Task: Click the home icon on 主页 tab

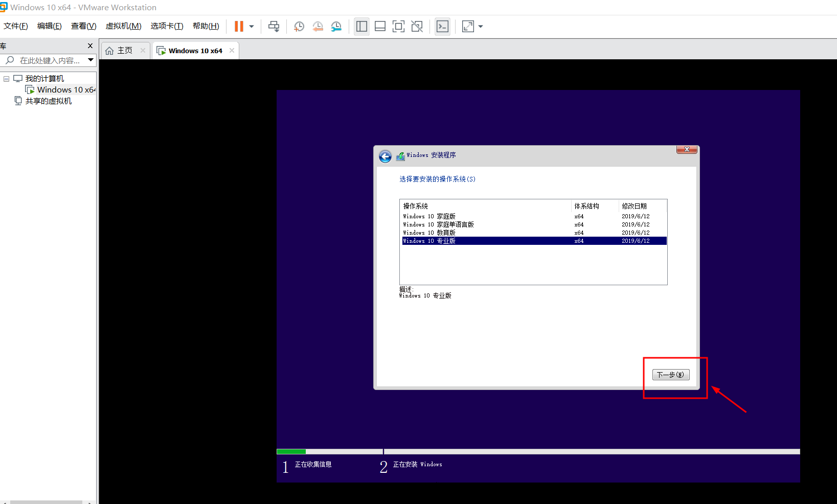Action: click(109, 51)
